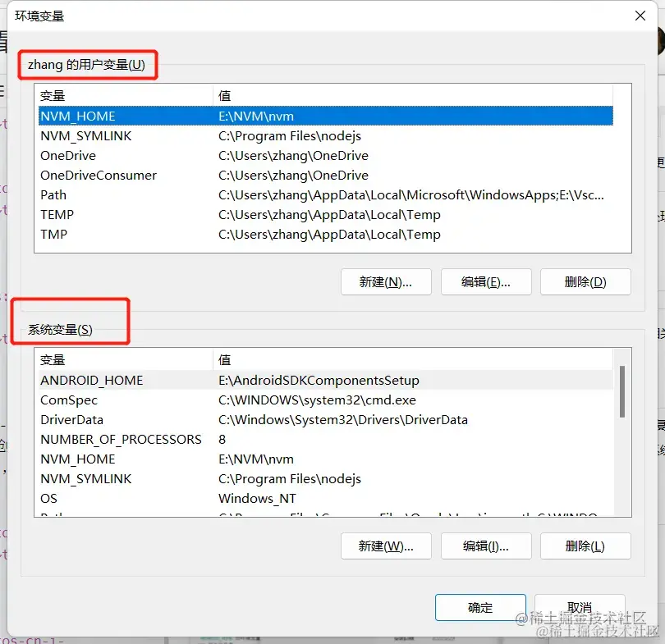This screenshot has height=644, width=665.
Task: Click 删除(L) for system variables
Action: 585,546
